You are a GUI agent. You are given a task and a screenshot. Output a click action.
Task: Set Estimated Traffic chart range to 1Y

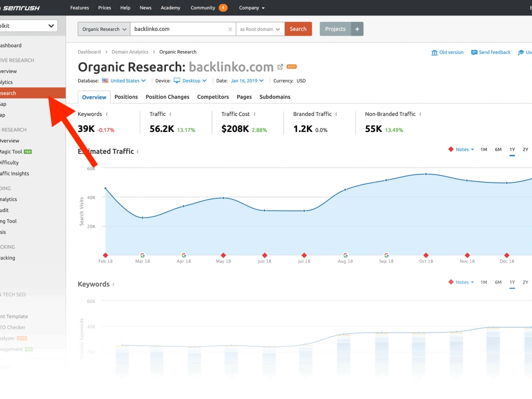pos(512,149)
